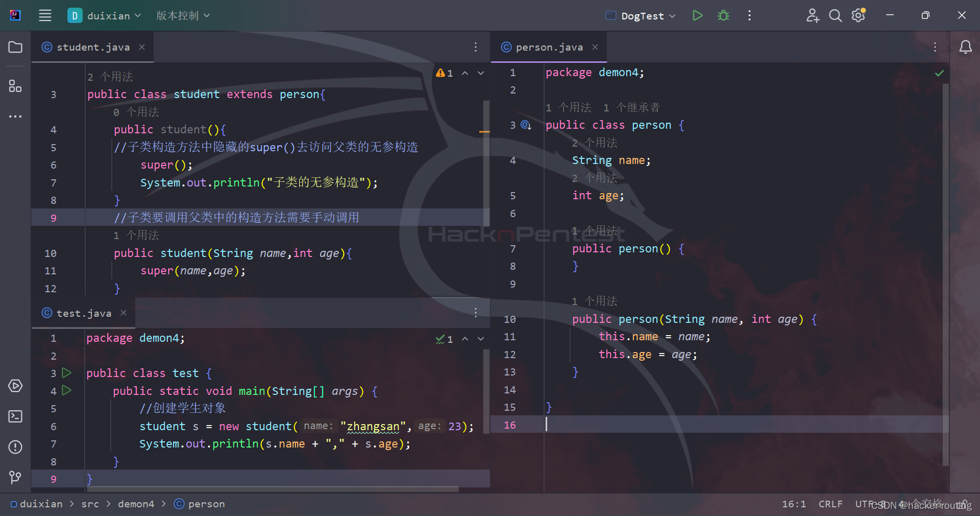Open Search Everywhere with the magnifier icon
This screenshot has height=516, width=980.
pyautogui.click(x=835, y=15)
